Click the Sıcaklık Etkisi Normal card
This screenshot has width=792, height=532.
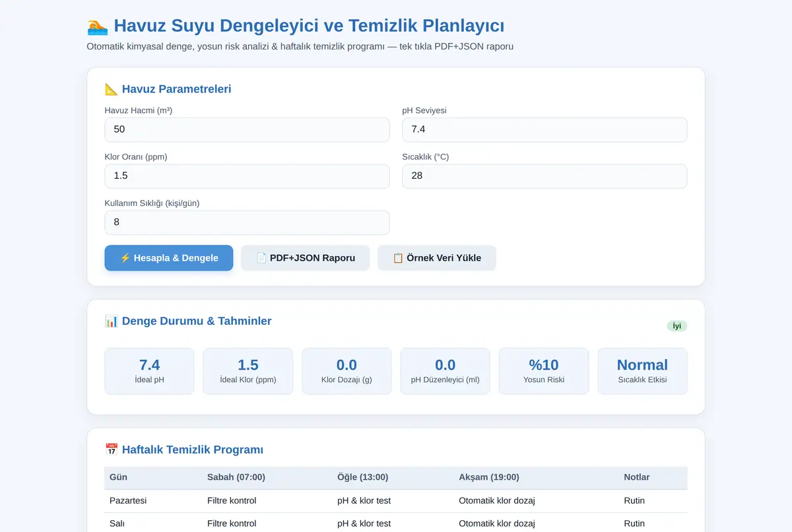(x=643, y=371)
